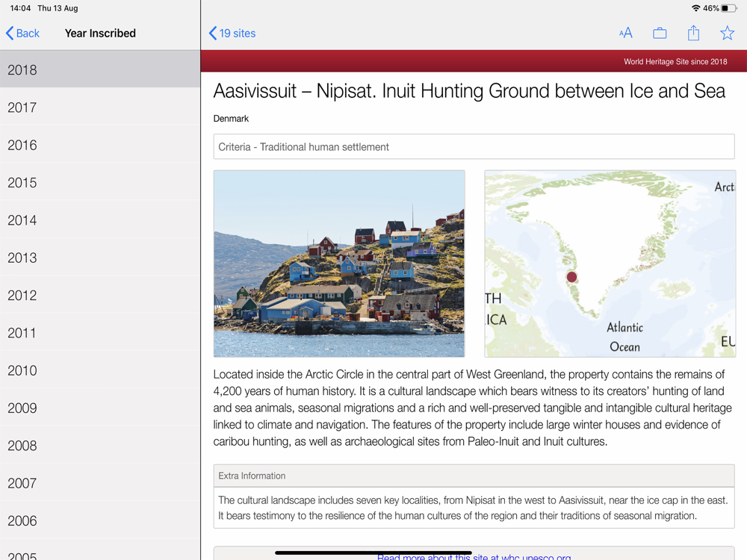
Task: Open the suitcase trip planner icon
Action: 660,33
